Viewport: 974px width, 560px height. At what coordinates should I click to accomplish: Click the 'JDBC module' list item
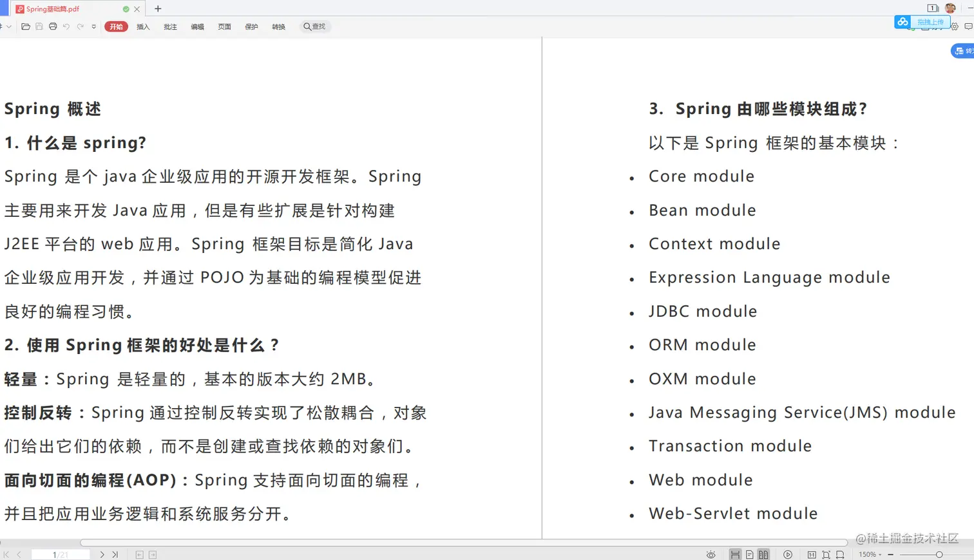point(703,312)
